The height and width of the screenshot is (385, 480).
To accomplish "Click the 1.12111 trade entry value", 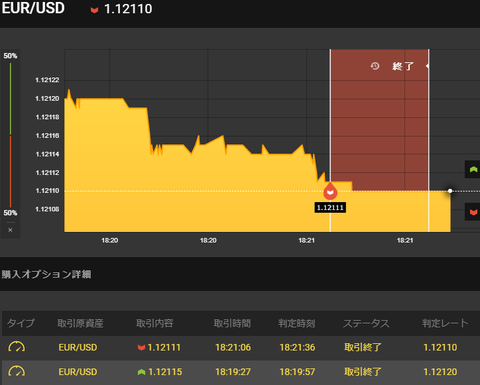I will (164, 347).
